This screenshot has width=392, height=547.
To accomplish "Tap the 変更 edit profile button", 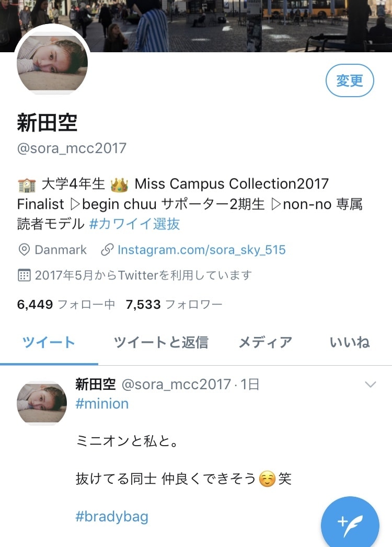I will coord(350,80).
